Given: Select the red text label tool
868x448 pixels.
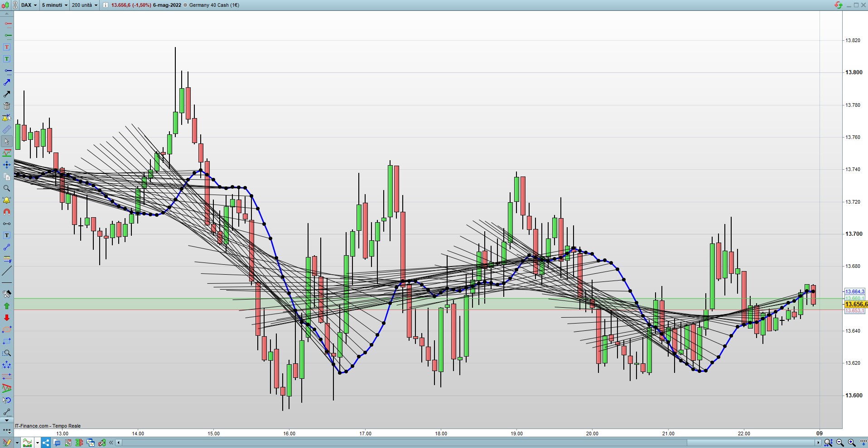Looking at the screenshot, I should [7, 47].
